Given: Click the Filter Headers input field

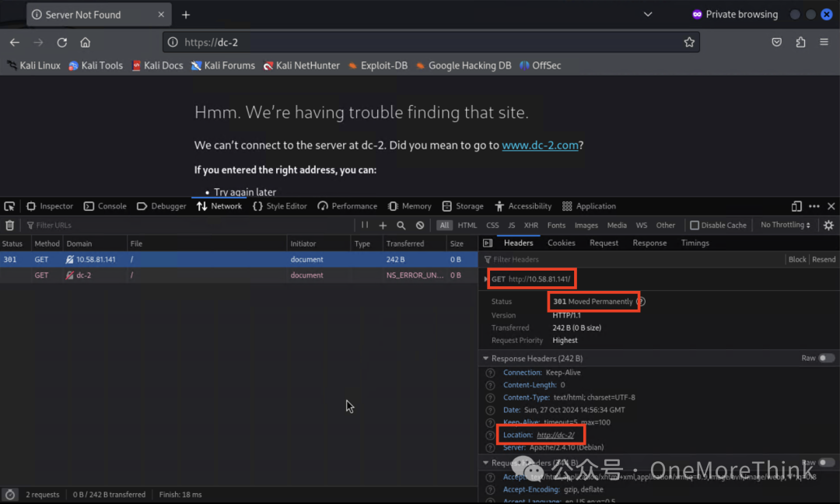Looking at the screenshot, I should (632, 259).
